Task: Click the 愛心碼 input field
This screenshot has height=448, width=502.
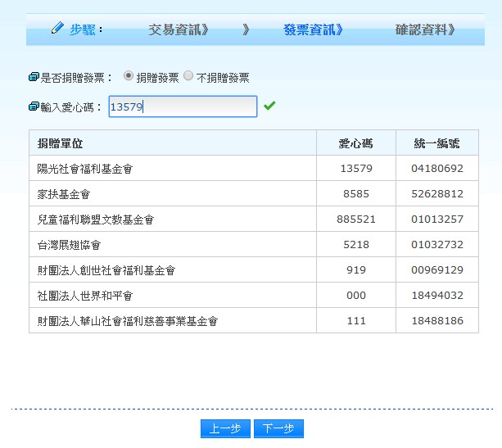Action: point(183,106)
